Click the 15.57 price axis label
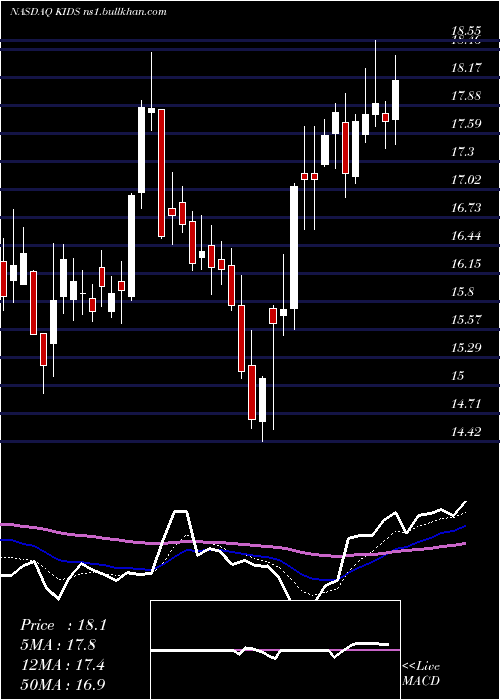 pyautogui.click(x=466, y=320)
